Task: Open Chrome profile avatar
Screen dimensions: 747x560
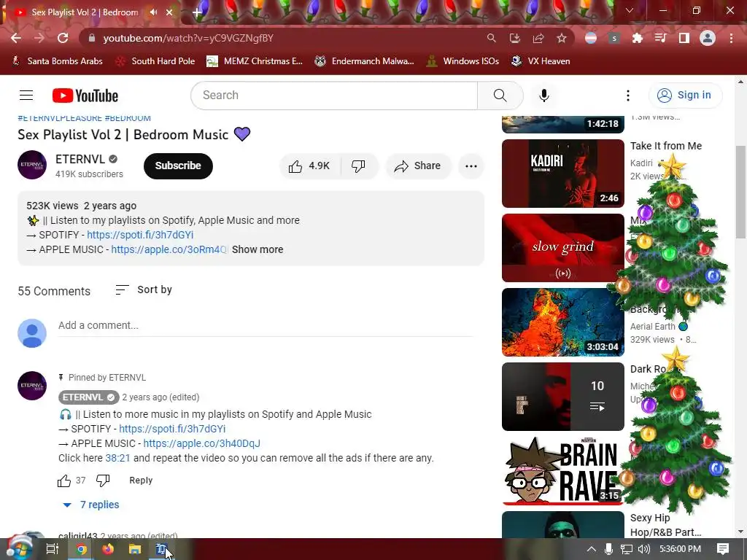Action: (708, 38)
